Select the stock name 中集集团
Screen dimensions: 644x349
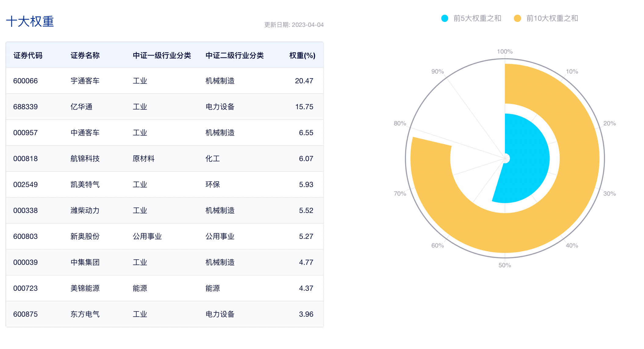(85, 262)
